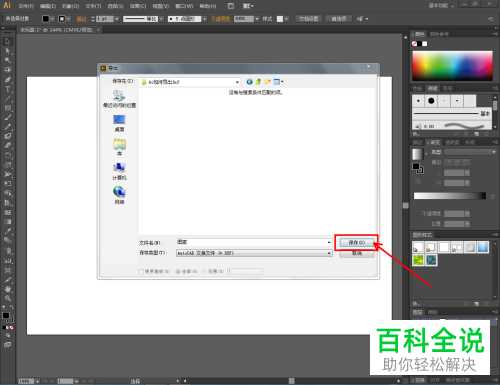
Task: Select the Rotate tool
Action: [x=7, y=155]
